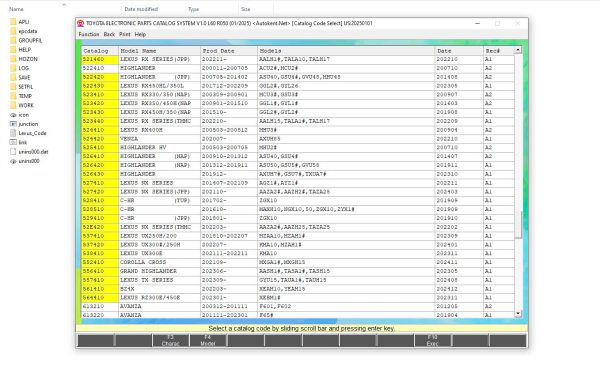This screenshot has height=373, width=600.
Task: Click the Catalog column header
Action: point(100,51)
